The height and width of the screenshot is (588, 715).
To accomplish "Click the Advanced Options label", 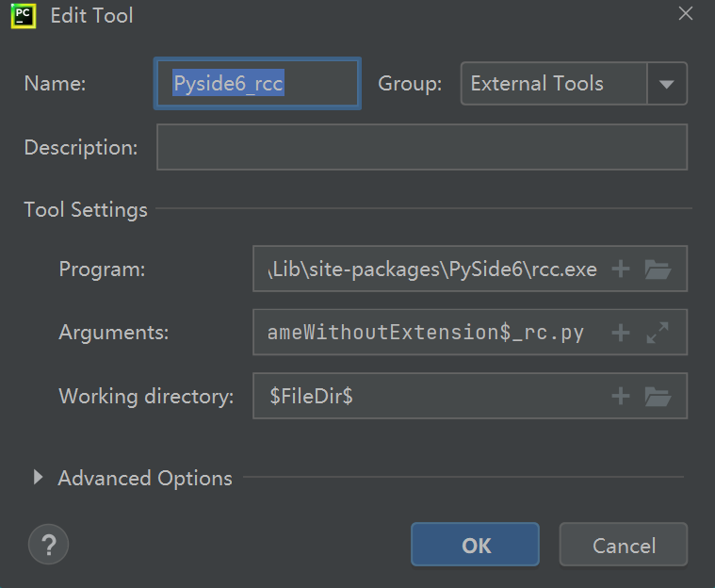I will (x=145, y=478).
